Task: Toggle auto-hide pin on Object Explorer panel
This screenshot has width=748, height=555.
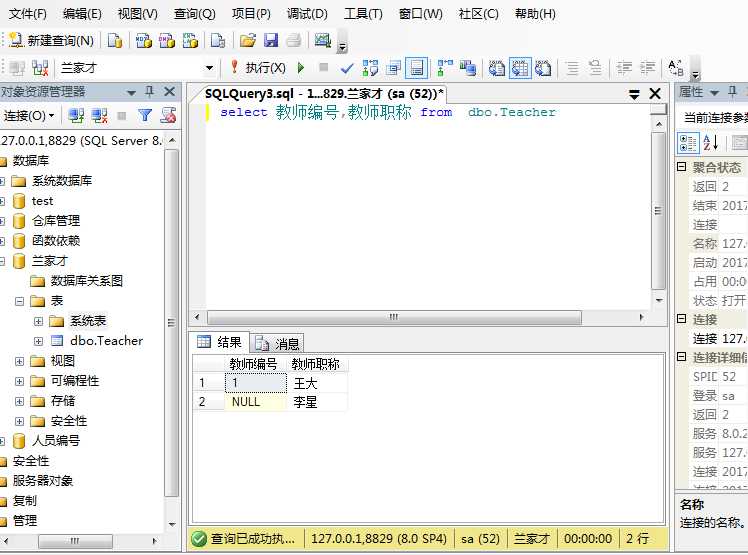Action: tap(149, 91)
